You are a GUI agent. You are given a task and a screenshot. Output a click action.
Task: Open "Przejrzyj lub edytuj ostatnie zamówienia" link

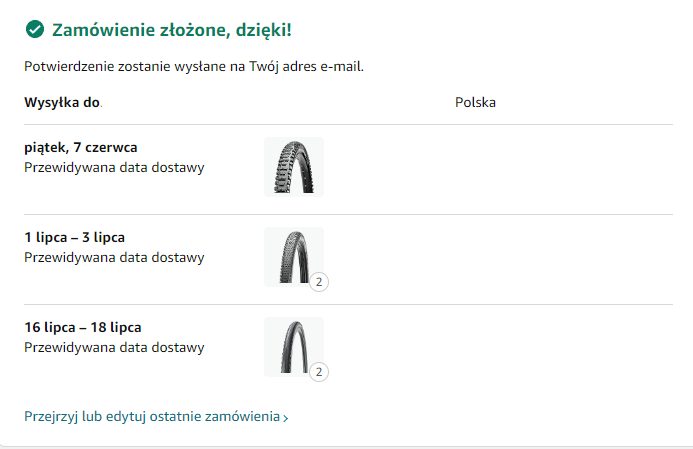click(152, 416)
